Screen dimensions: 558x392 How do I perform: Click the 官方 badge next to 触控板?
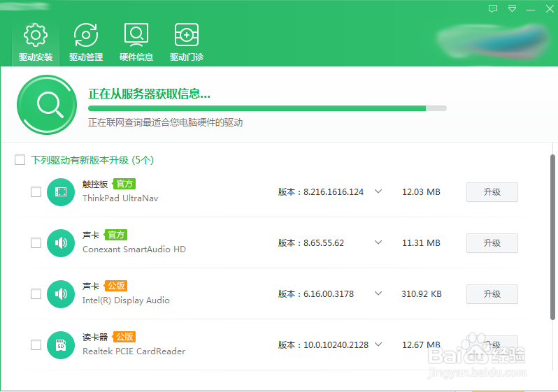(124, 184)
